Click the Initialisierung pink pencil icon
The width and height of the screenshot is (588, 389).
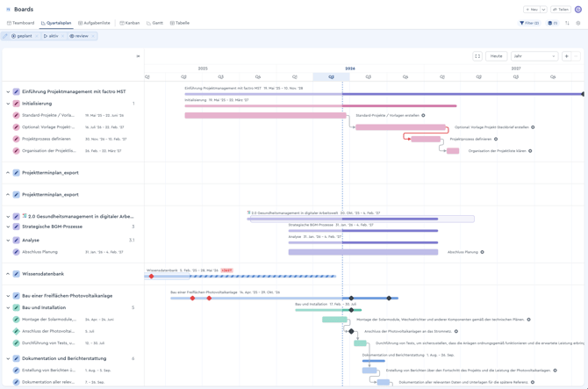pyautogui.click(x=16, y=104)
